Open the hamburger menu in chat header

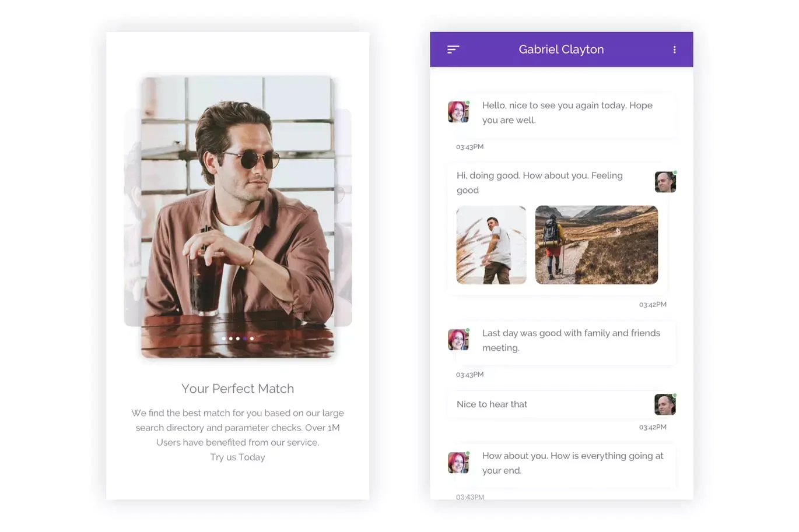click(453, 50)
